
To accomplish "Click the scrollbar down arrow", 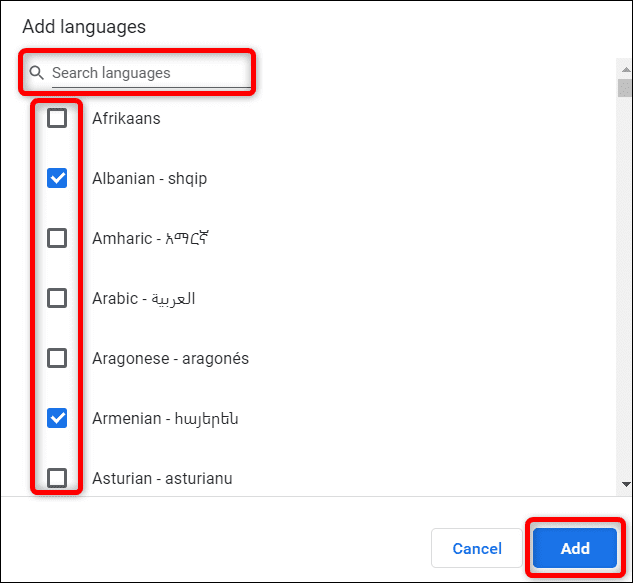I will [626, 484].
